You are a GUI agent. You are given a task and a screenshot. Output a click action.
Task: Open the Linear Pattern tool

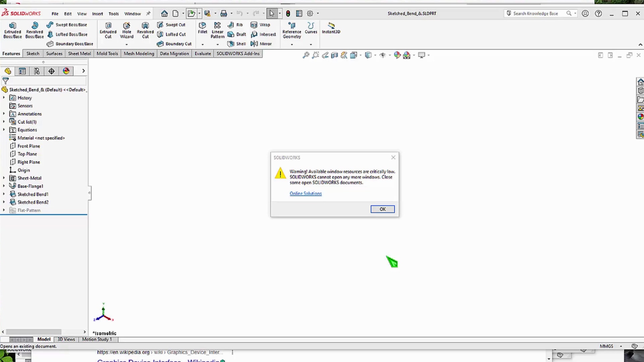pyautogui.click(x=217, y=26)
